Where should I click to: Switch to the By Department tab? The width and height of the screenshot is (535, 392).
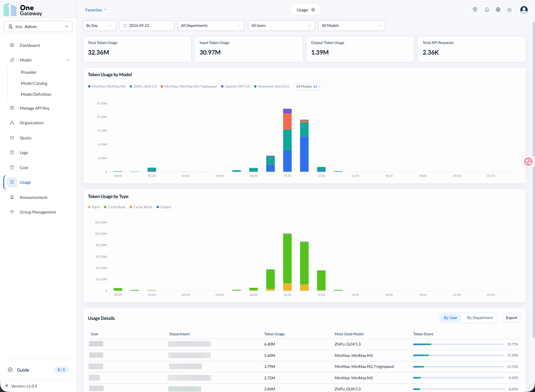coord(480,318)
